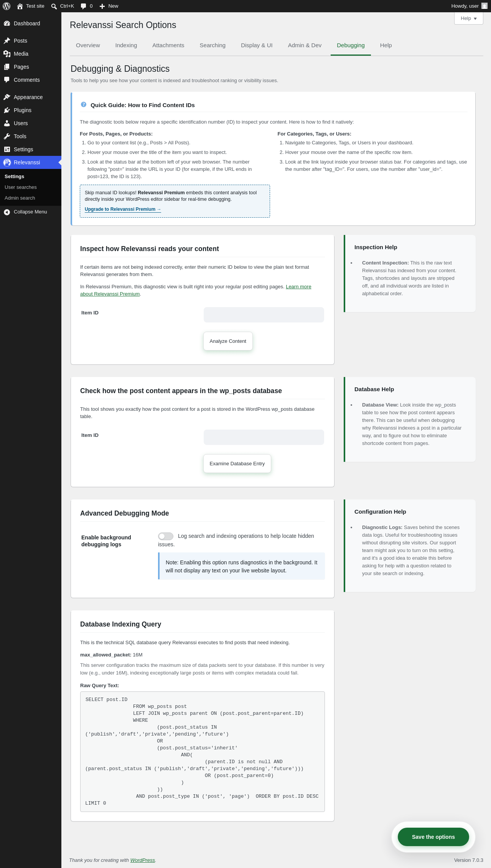
Task: Click the comments bubble icon in admin bar
Action: [x=83, y=6]
